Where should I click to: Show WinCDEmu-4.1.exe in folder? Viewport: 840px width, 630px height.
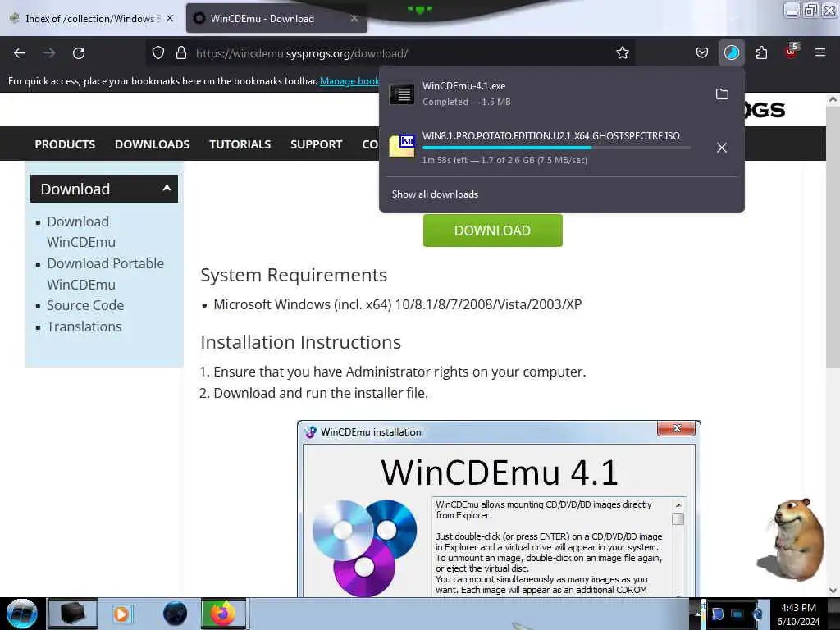pos(722,94)
